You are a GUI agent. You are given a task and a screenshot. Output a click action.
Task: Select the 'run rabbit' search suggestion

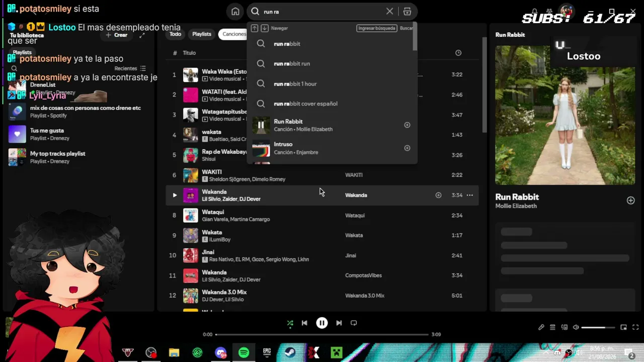click(332, 44)
